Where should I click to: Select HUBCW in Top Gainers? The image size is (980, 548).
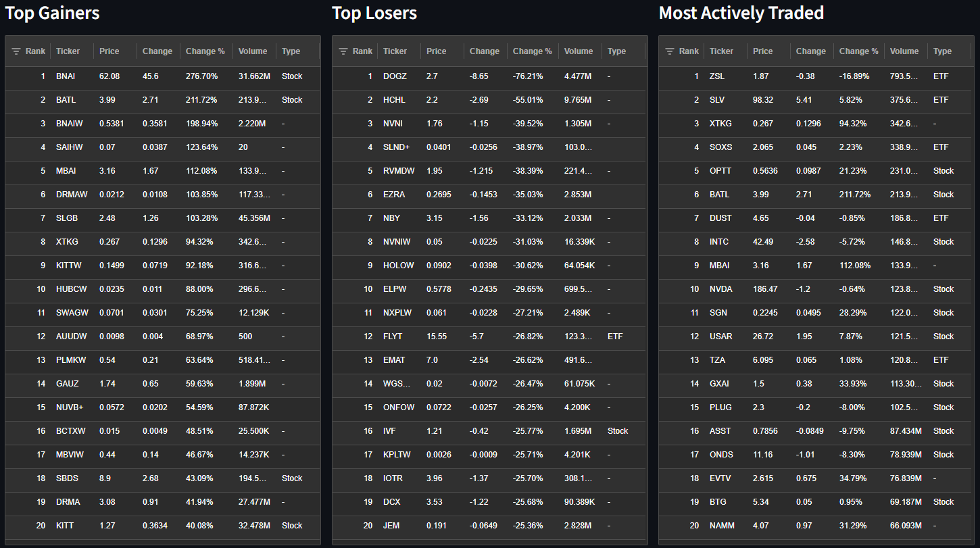pyautogui.click(x=72, y=289)
